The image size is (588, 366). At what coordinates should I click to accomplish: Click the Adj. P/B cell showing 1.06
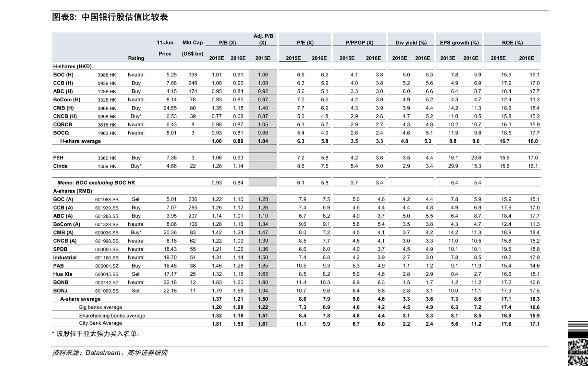(x=263, y=74)
